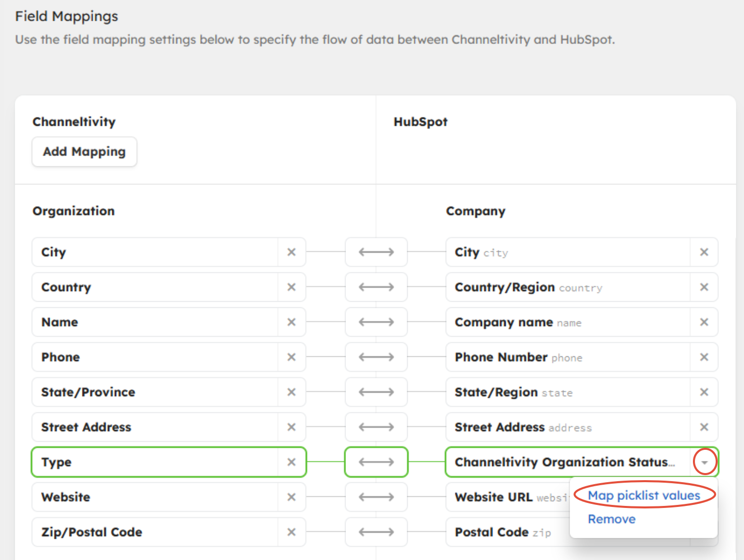Select the Postal Code zip field
The height and width of the screenshot is (560, 744).
coord(507,532)
